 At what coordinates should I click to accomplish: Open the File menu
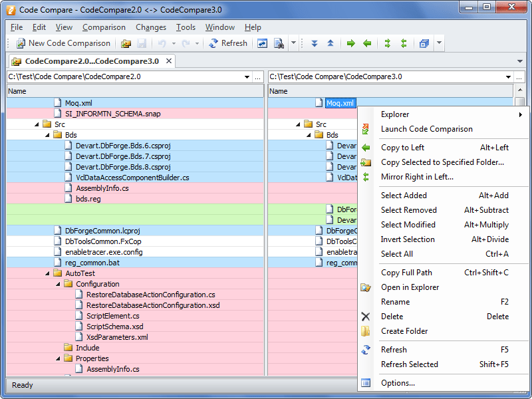coord(17,27)
